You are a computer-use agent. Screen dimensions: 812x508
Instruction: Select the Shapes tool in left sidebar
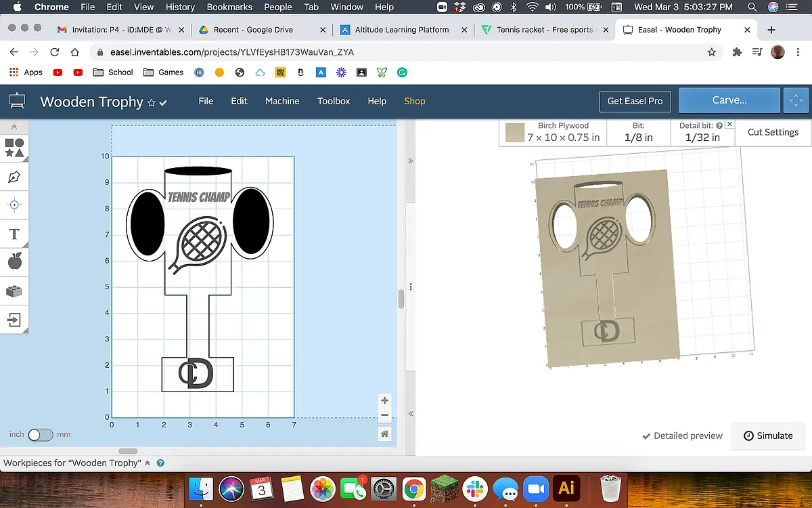[14, 148]
